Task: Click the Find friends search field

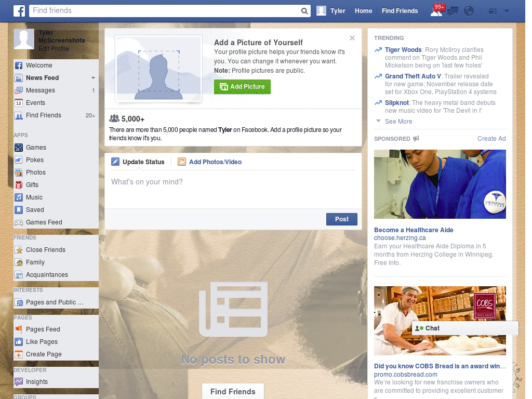Action: coord(165,11)
